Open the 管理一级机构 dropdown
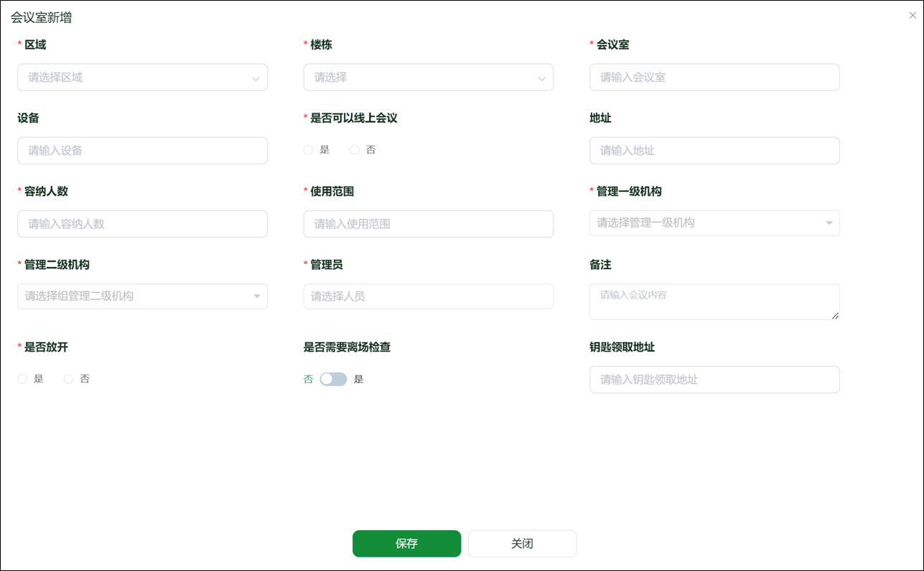The width and height of the screenshot is (924, 571). (714, 223)
